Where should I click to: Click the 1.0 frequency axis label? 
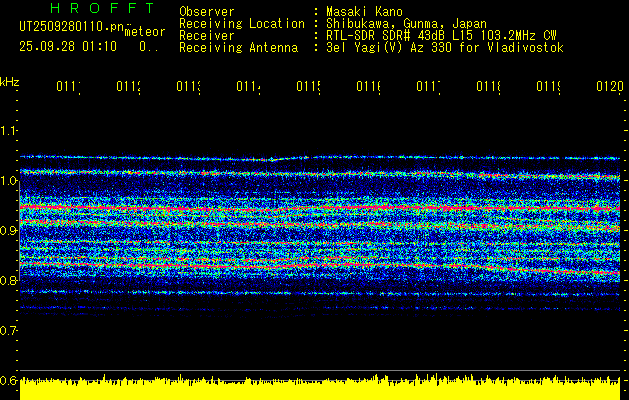[8, 181]
